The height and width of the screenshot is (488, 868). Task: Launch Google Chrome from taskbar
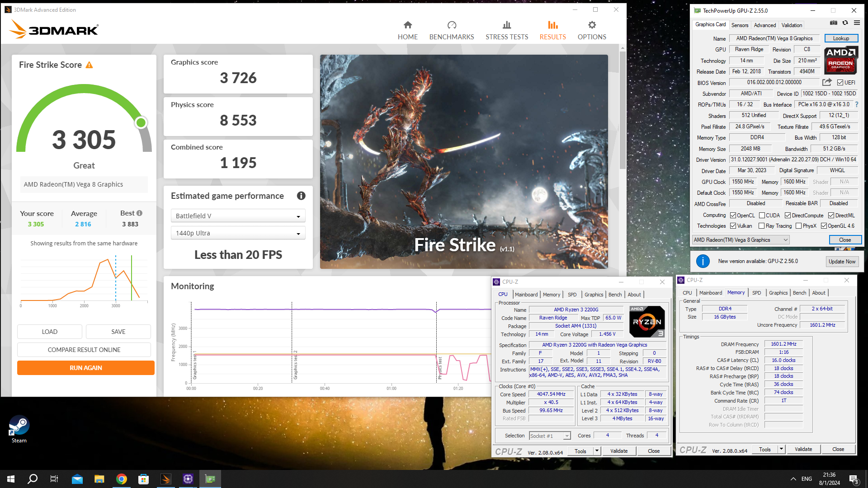pyautogui.click(x=121, y=479)
